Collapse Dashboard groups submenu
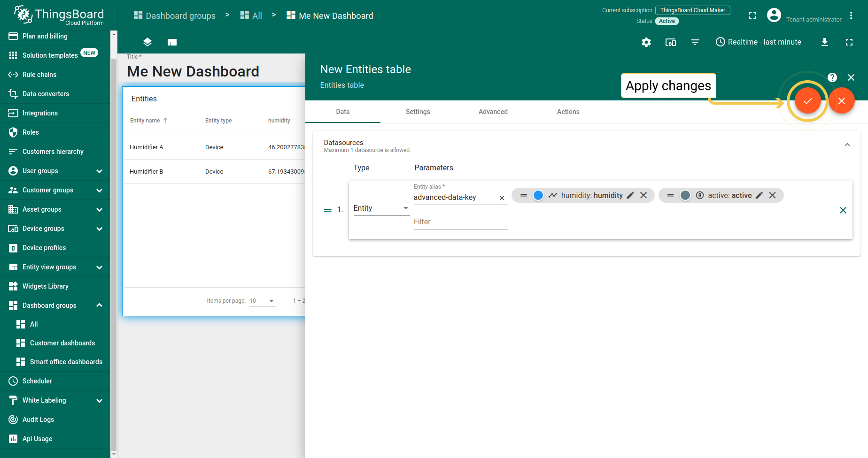 (x=99, y=305)
